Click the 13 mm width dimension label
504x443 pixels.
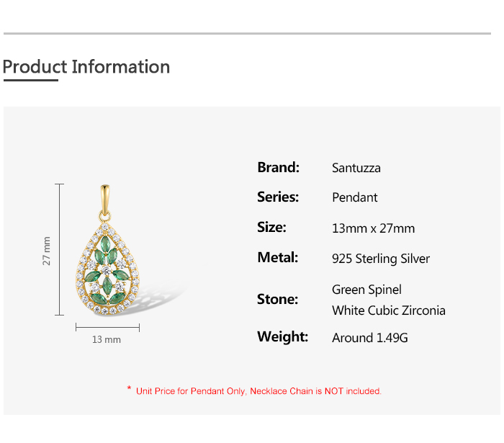coord(107,339)
